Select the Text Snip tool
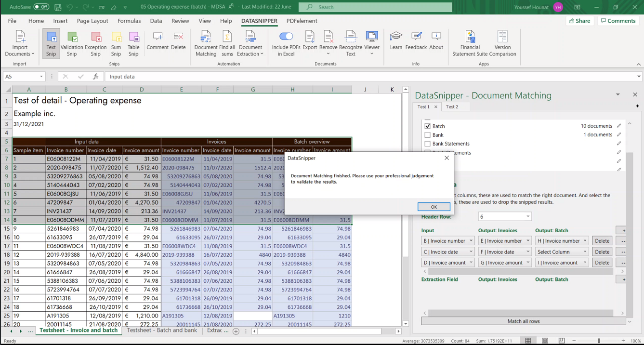Viewport: 644px width, 345px height. [x=51, y=43]
